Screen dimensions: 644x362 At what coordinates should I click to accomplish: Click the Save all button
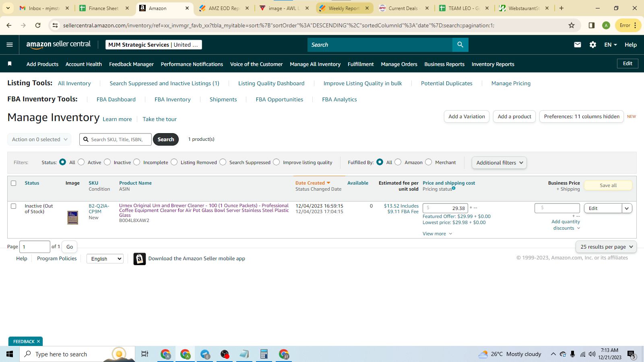point(608,185)
